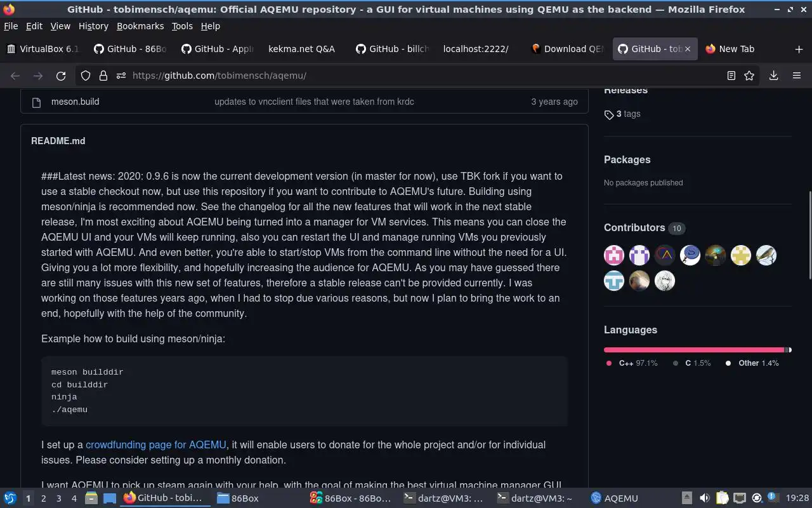Click the anime sketch contributor avatar
812x508 pixels.
pos(665,281)
